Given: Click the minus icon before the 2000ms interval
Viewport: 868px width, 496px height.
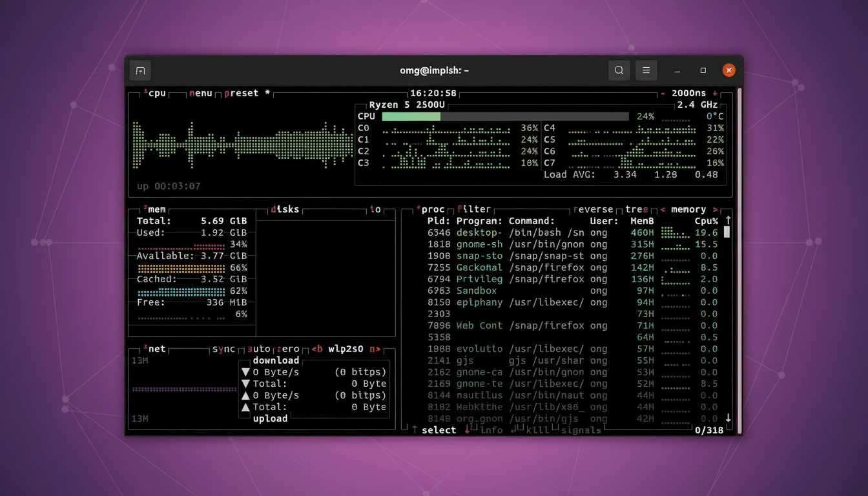Looking at the screenshot, I should coord(663,93).
